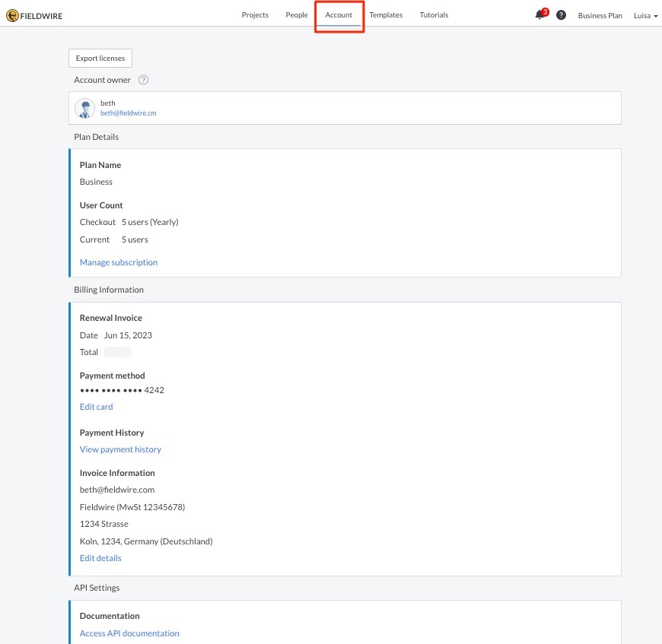Open the beth@fieldwire.cm email link
The image size is (662, 644).
coord(128,113)
